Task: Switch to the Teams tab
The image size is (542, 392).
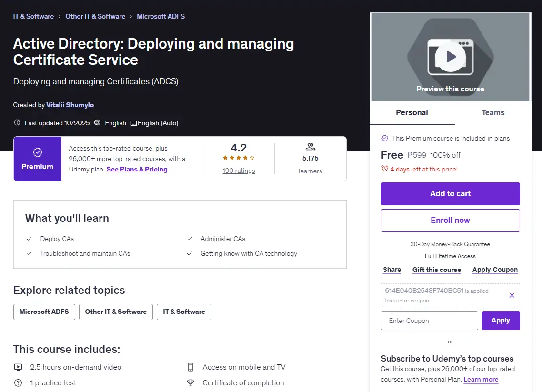Action: coord(493,113)
